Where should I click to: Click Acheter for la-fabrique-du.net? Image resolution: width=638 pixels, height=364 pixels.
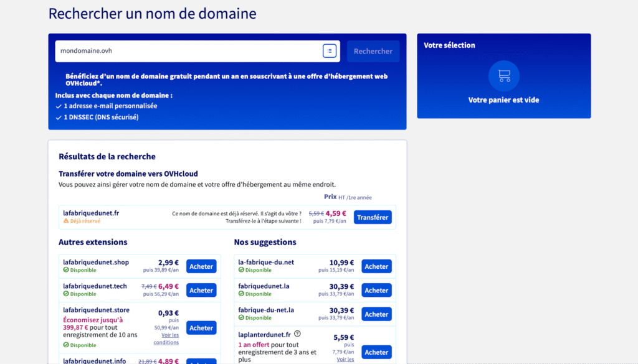point(376,266)
